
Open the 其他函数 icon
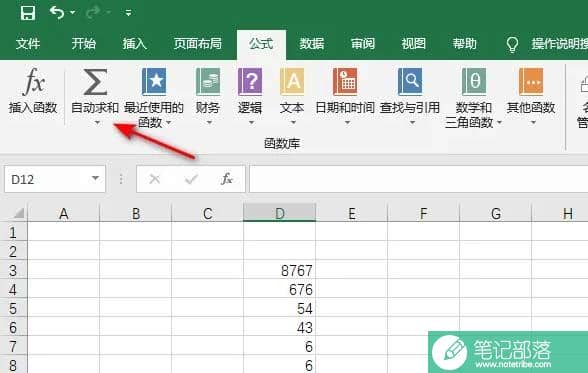(531, 82)
